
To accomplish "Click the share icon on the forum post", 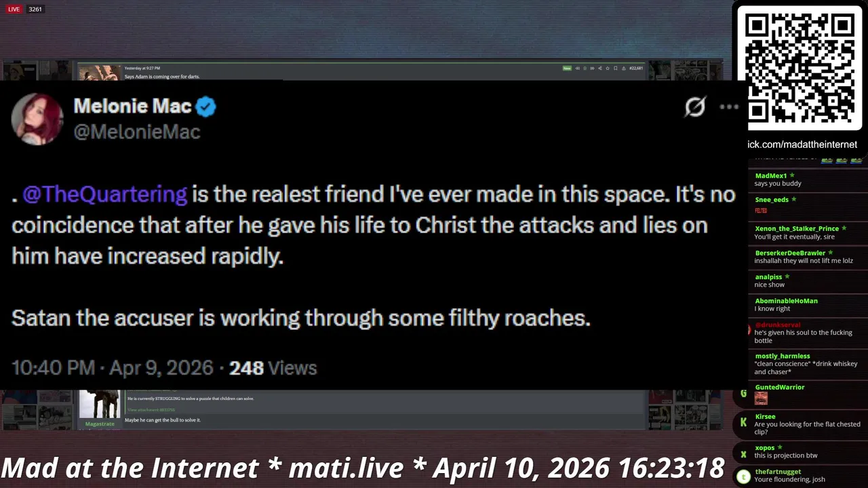I will click(x=599, y=68).
